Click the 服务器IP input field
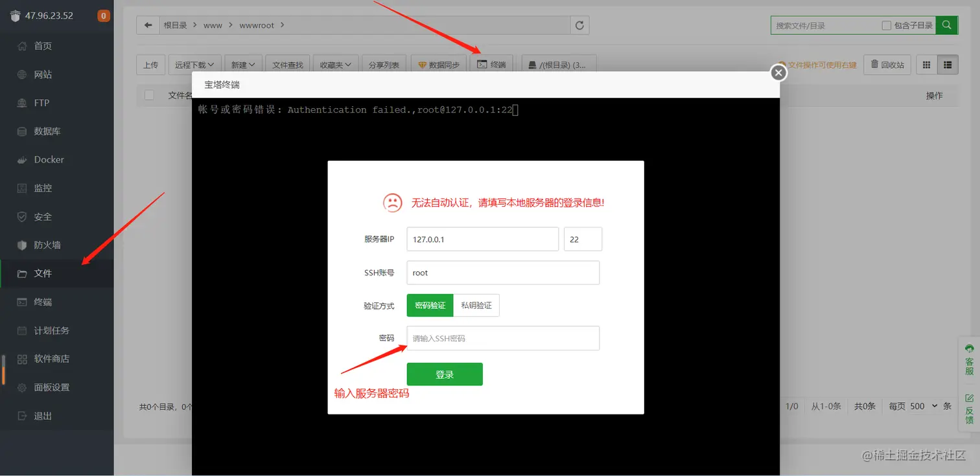 click(483, 239)
